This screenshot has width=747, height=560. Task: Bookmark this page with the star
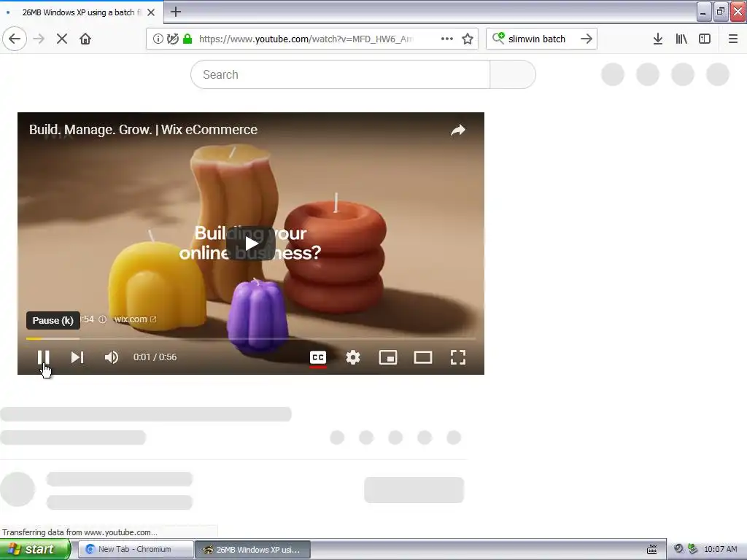[468, 39]
